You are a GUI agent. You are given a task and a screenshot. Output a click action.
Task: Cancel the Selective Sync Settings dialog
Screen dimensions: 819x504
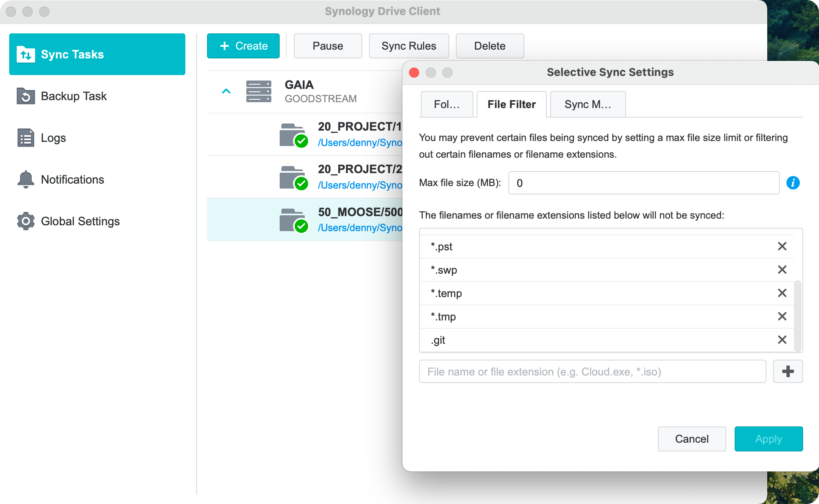pyautogui.click(x=692, y=438)
